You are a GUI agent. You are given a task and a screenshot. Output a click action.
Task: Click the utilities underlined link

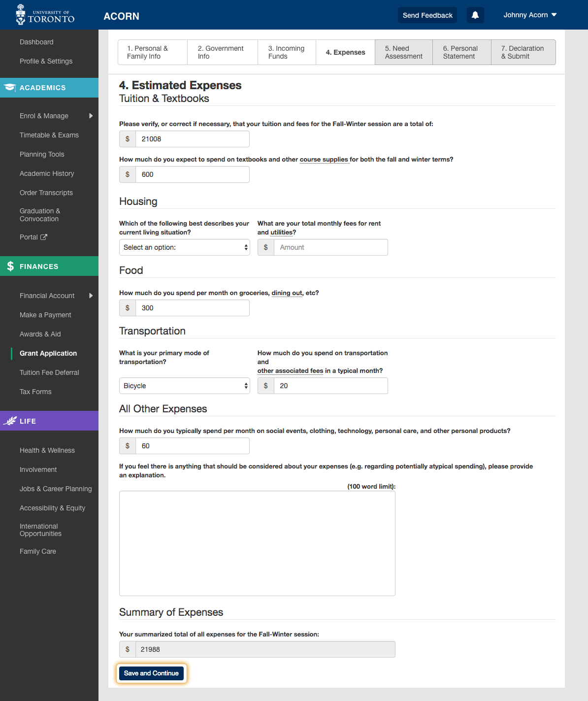[282, 233]
